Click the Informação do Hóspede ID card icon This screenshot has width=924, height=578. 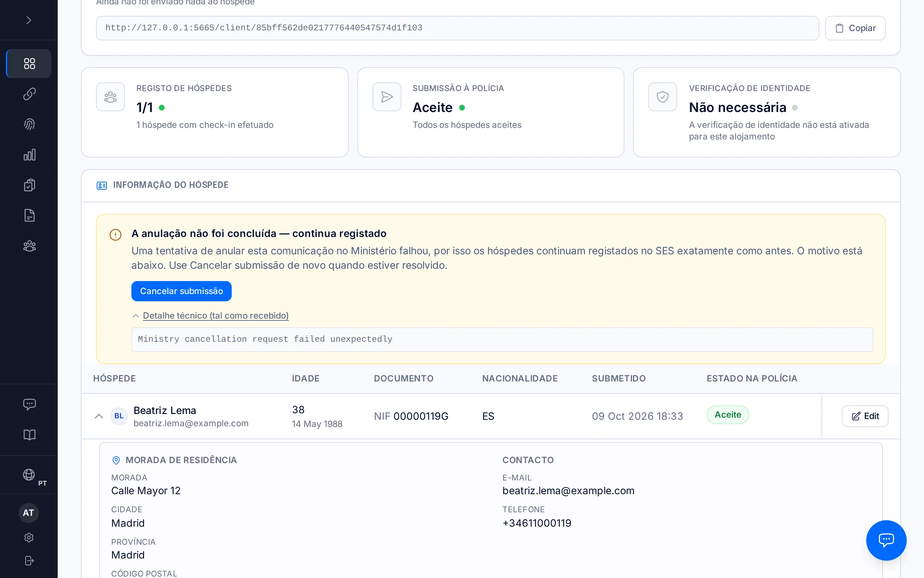pos(101,185)
